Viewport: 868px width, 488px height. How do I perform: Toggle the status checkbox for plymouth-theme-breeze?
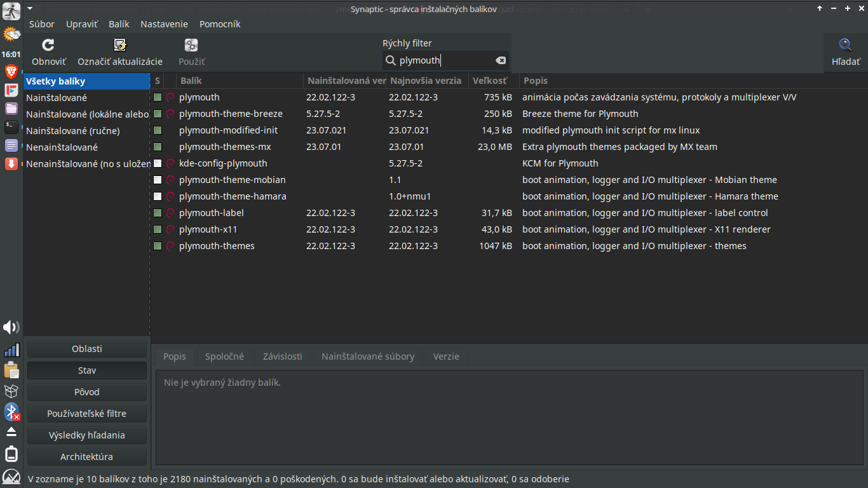click(158, 114)
